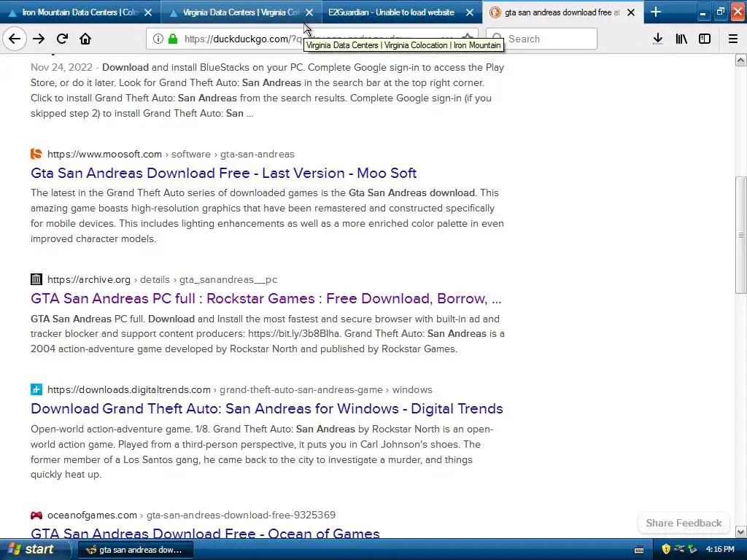Screen dimensions: 747x560
Task: Close the gta san andreas search tab
Action: [x=631, y=12]
